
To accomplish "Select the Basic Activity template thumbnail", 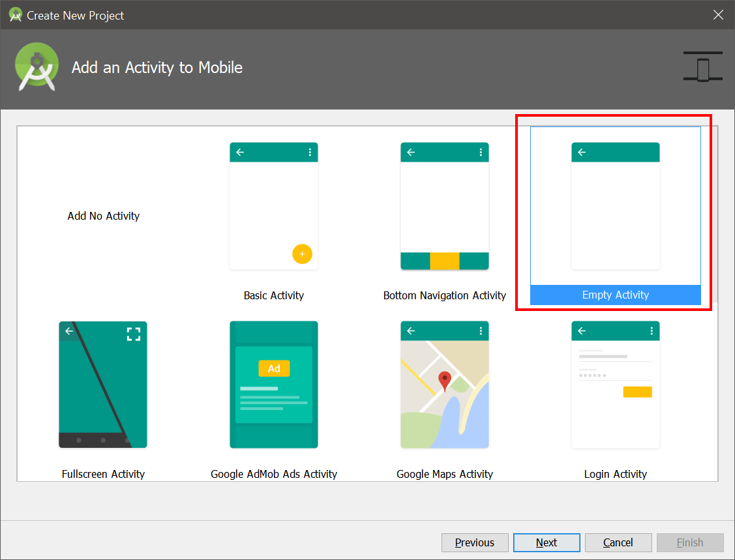I will (274, 206).
